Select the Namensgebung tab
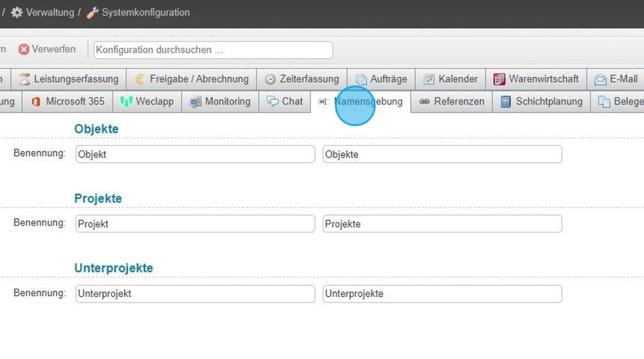644x359 pixels. [368, 102]
